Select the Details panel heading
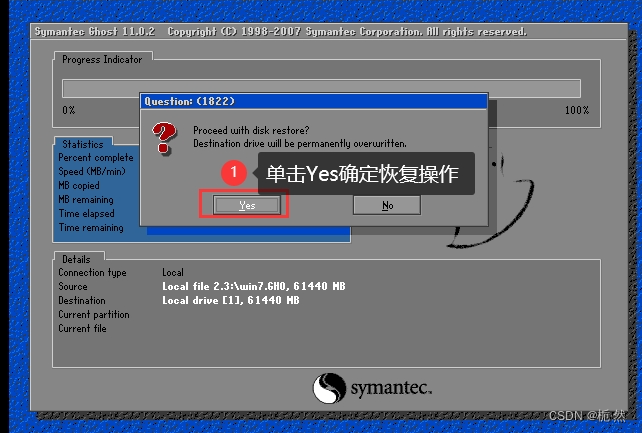This screenshot has height=433, width=642. (76, 259)
